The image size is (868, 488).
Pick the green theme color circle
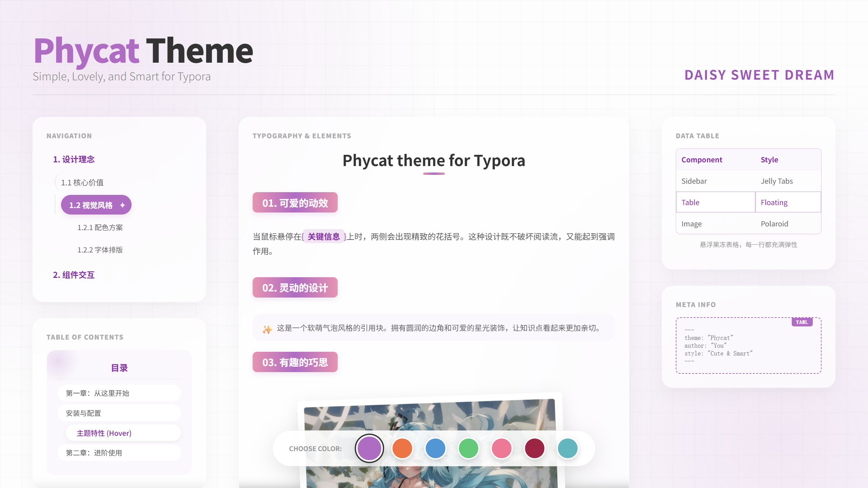pos(468,448)
